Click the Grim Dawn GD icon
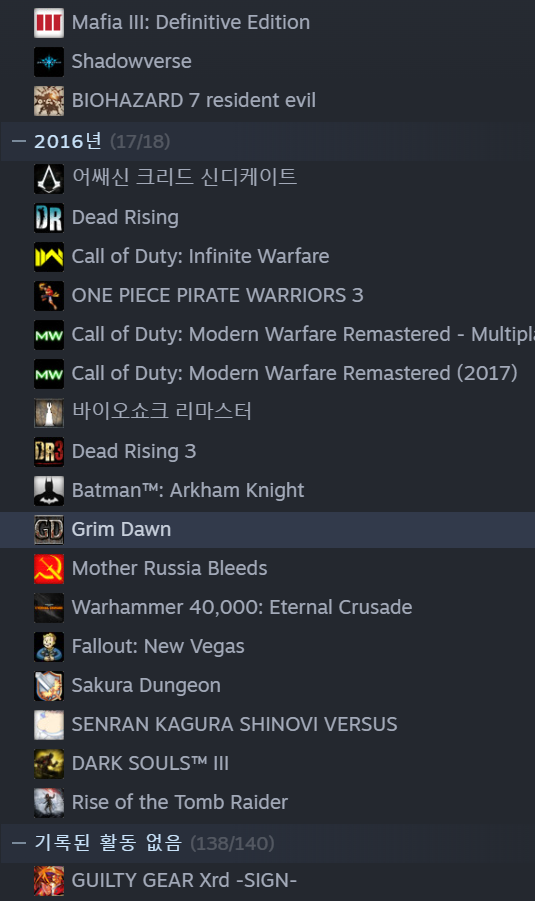This screenshot has width=535, height=901. [49, 530]
